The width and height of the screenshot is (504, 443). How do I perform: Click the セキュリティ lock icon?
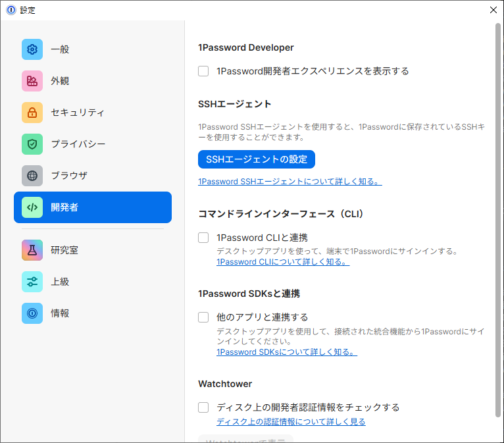32,113
